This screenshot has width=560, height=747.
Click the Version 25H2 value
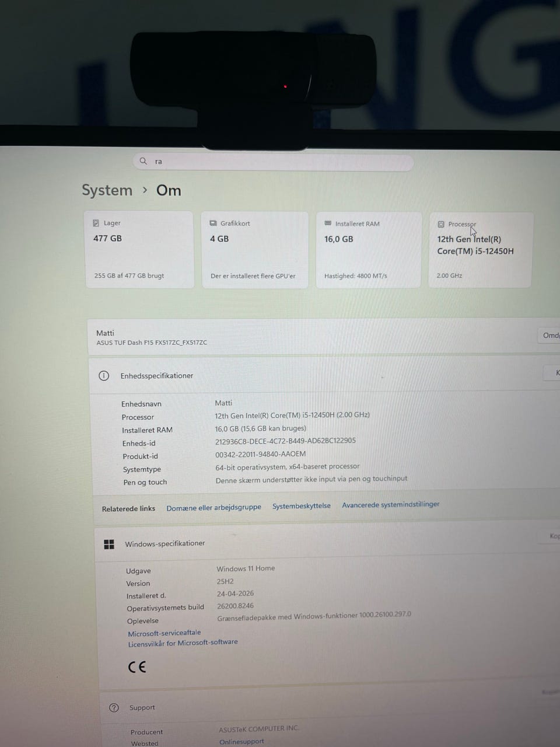point(225,581)
